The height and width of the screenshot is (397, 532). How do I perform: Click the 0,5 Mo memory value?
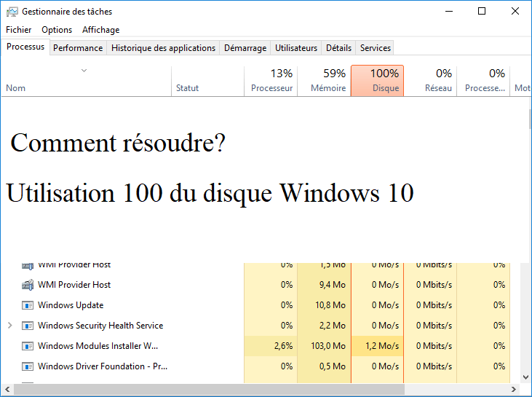(x=332, y=366)
